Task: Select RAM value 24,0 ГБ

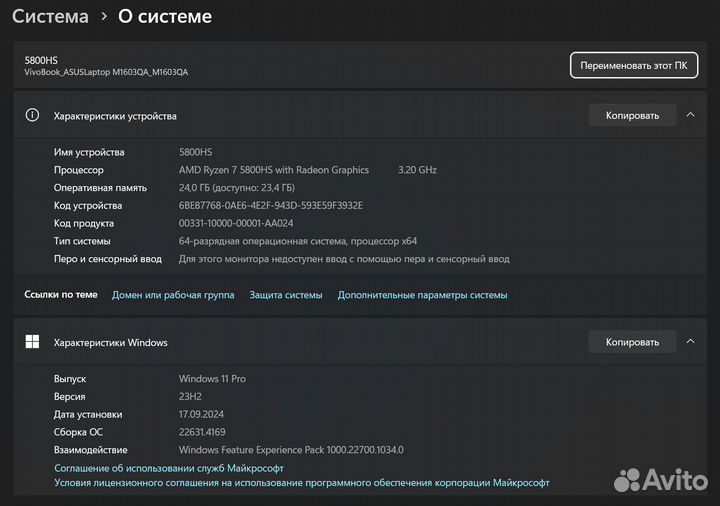Action: pos(236,188)
